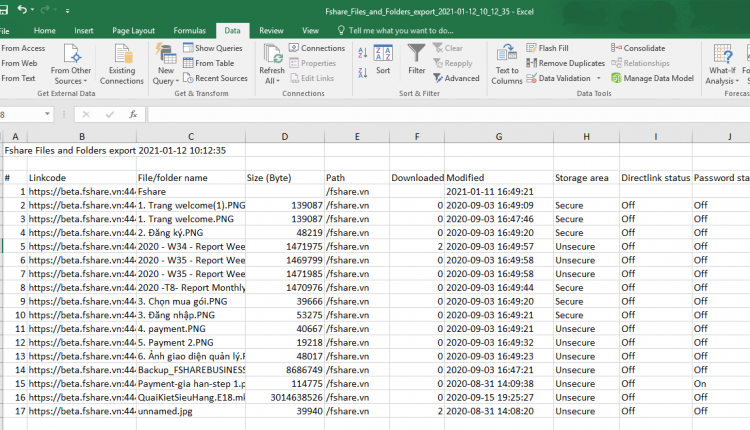The height and width of the screenshot is (430, 750).
Task: Click the Save icon in title bar
Action: pos(4,10)
